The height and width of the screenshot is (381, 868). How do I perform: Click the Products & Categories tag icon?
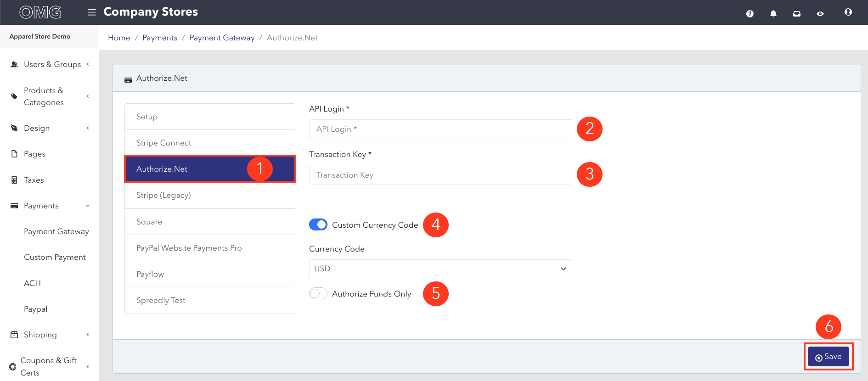(14, 96)
